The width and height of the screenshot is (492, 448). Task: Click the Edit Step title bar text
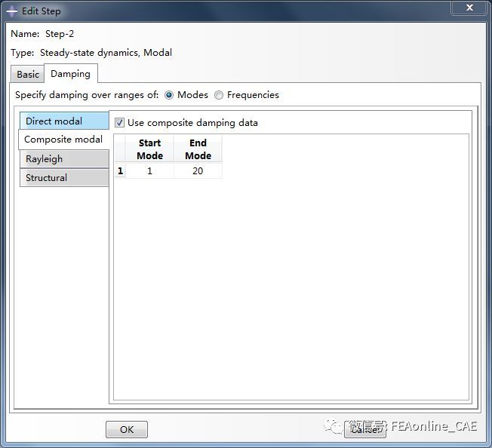tap(42, 11)
